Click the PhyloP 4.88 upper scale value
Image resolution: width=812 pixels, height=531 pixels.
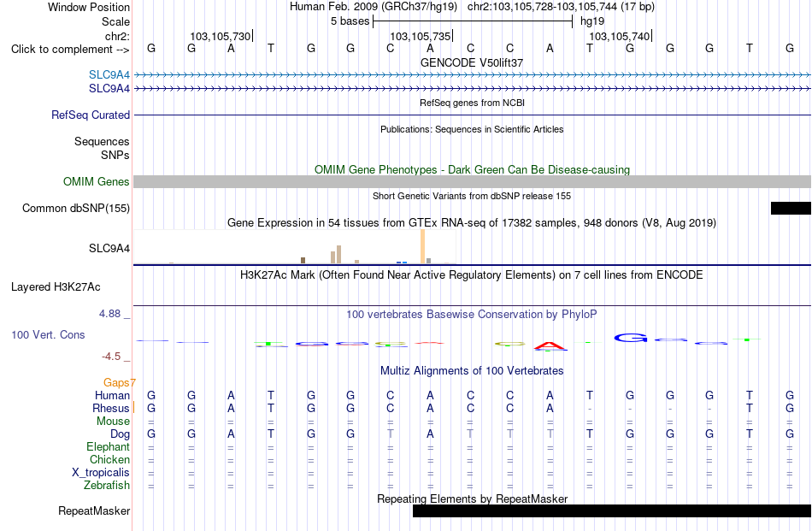pos(109,314)
